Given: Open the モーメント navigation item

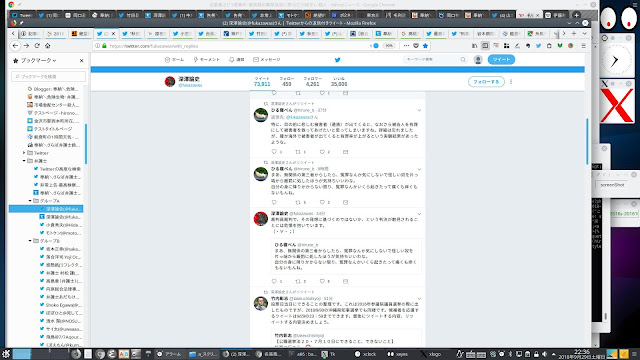Looking at the screenshot, I should click(x=207, y=60).
